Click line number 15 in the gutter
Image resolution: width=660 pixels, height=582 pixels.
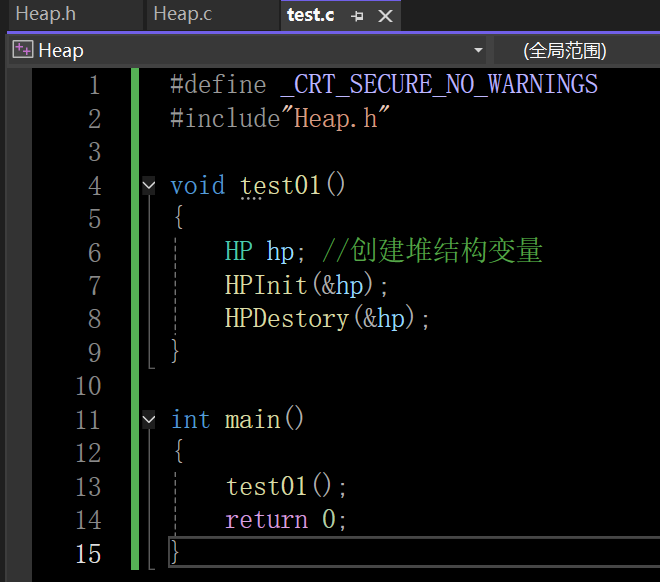88,553
